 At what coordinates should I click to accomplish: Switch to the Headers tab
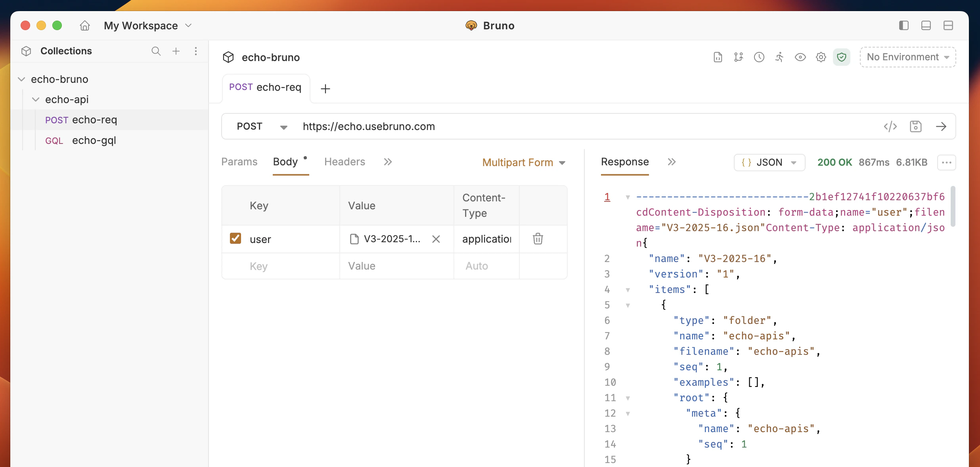[344, 162]
